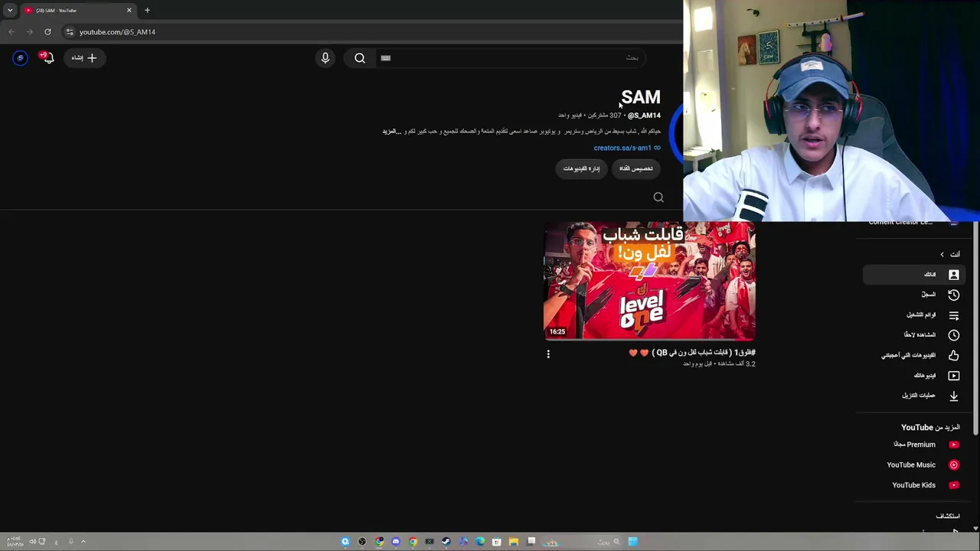Image resolution: width=980 pixels, height=551 pixels.
Task: Show hidden system tray icons
Action: click(83, 542)
